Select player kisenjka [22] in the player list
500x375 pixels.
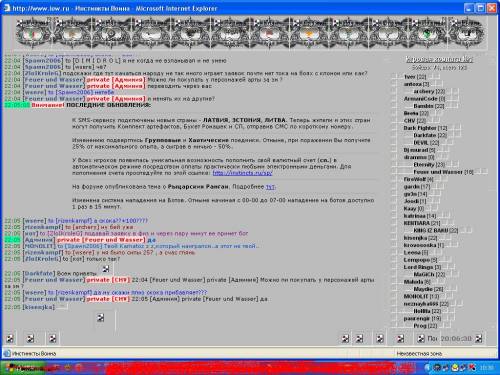(420, 238)
